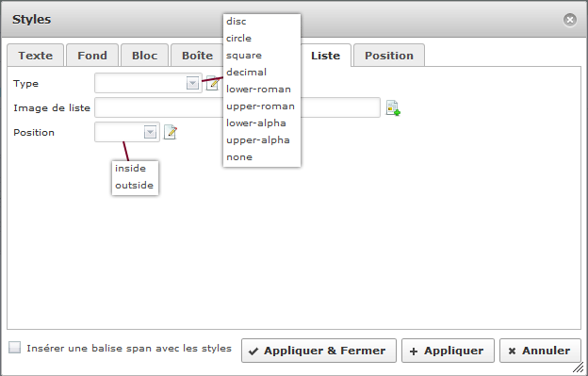Viewport: 588px width, 376px height.
Task: Click the Image de liste input field
Action: click(237, 107)
